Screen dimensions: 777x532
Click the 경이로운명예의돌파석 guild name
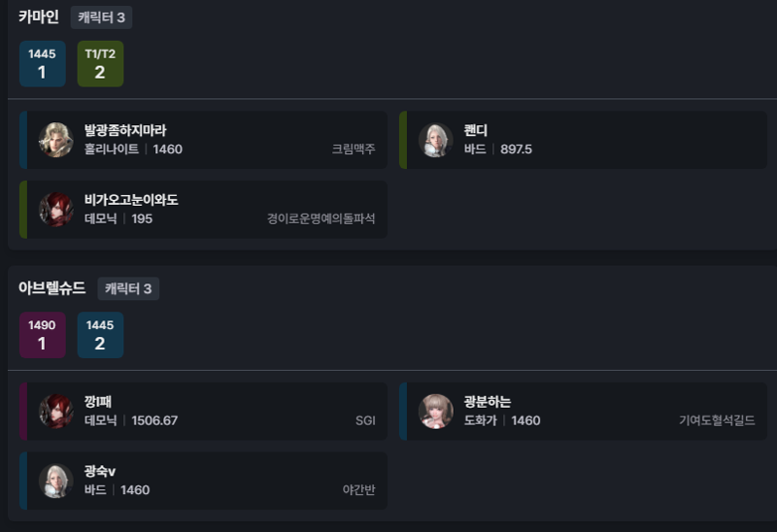tap(321, 218)
